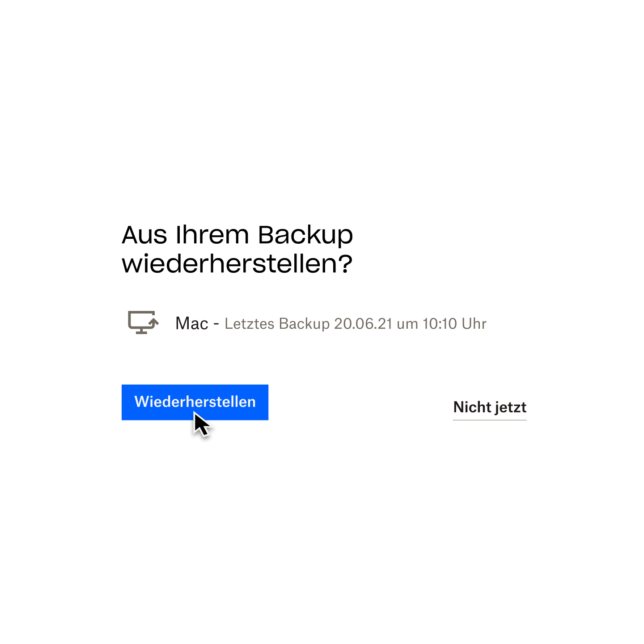Select the Mac backup entry row
Image resolution: width=644 pixels, height=644 pixels.
[307, 323]
